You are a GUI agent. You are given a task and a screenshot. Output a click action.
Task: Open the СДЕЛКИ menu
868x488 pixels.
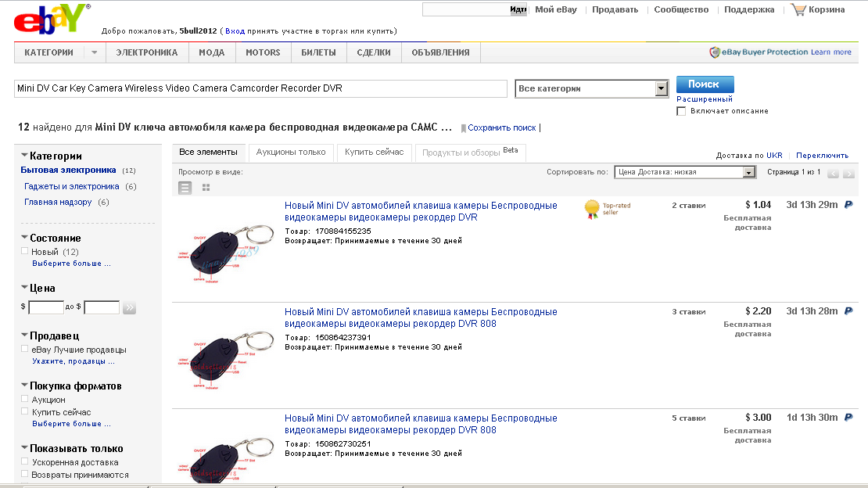(374, 52)
